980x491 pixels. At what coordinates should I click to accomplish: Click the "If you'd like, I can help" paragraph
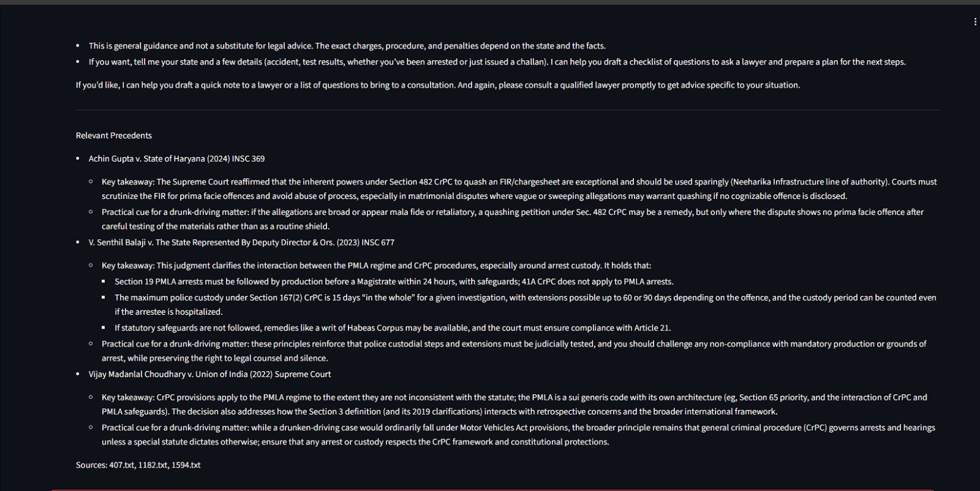(x=437, y=85)
